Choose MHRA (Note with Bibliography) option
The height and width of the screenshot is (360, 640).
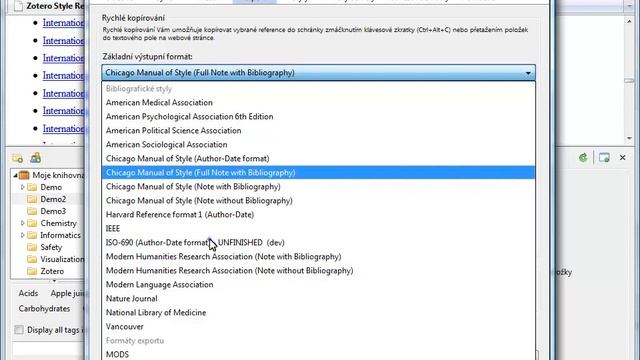pyautogui.click(x=318, y=256)
